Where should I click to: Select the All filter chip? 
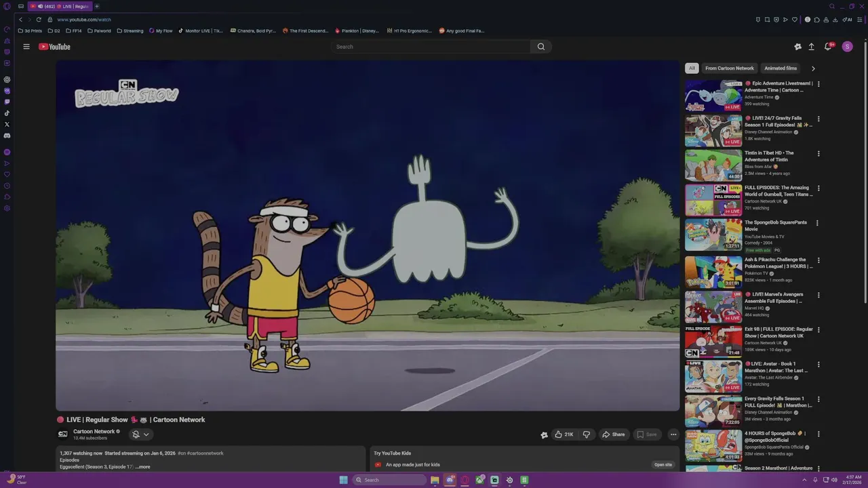(692, 68)
